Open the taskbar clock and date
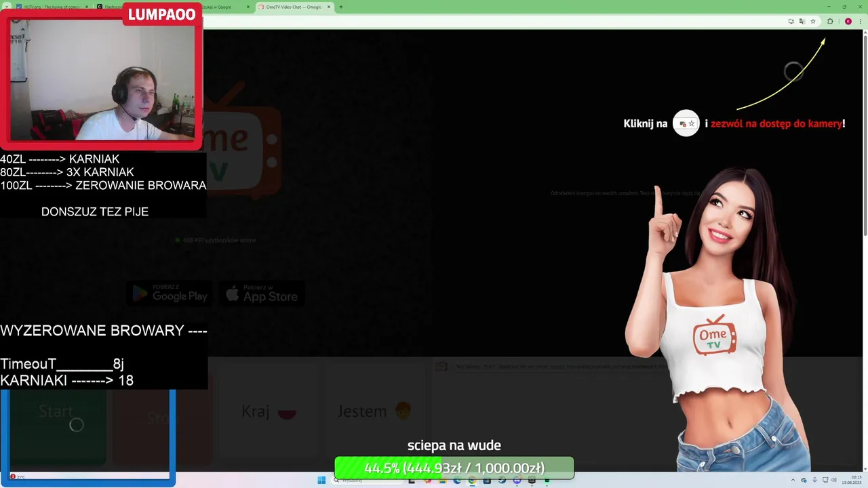 (x=852, y=481)
